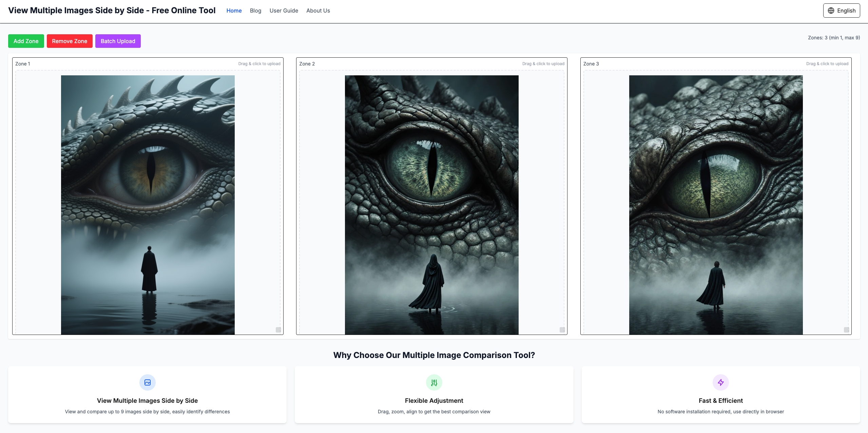Open Batch Upload
868x433 pixels.
118,41
